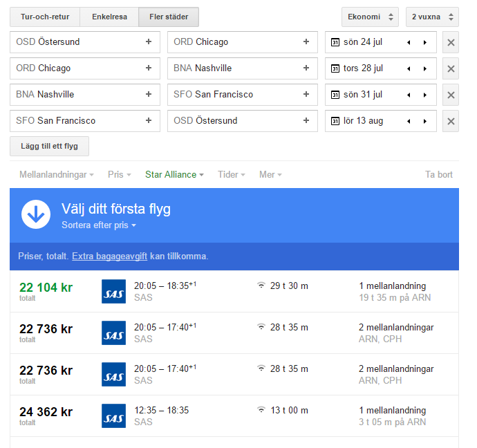Remove the Östersund to Chicago flight row

[451, 42]
